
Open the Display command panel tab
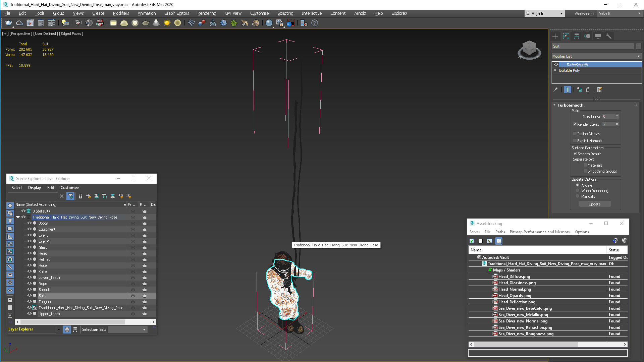coord(598,36)
